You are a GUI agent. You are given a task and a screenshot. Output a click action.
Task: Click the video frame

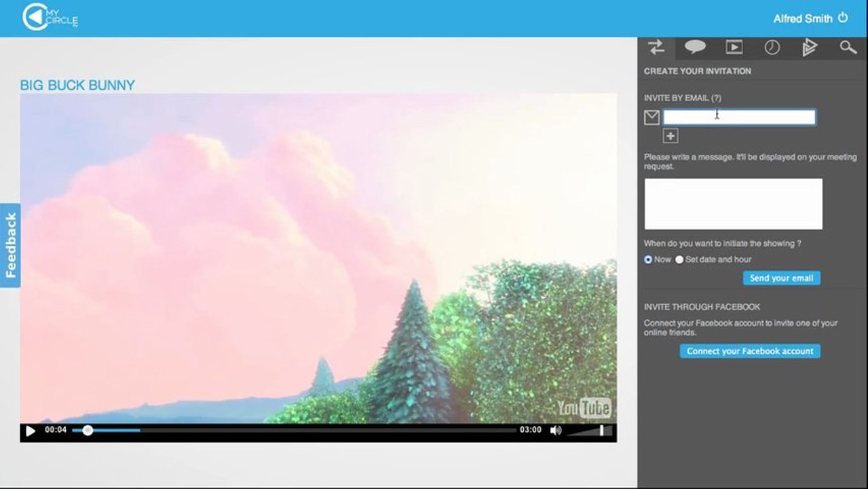(x=318, y=258)
